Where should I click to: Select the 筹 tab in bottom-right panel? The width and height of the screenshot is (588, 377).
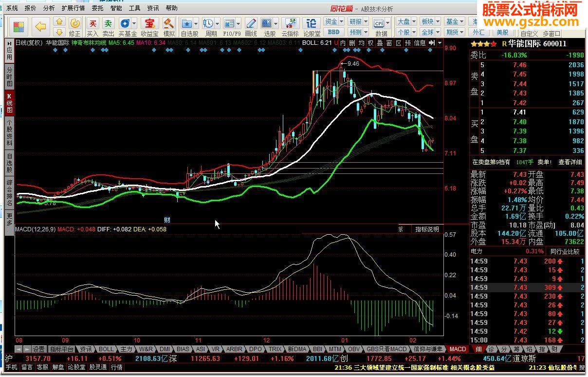point(516,349)
